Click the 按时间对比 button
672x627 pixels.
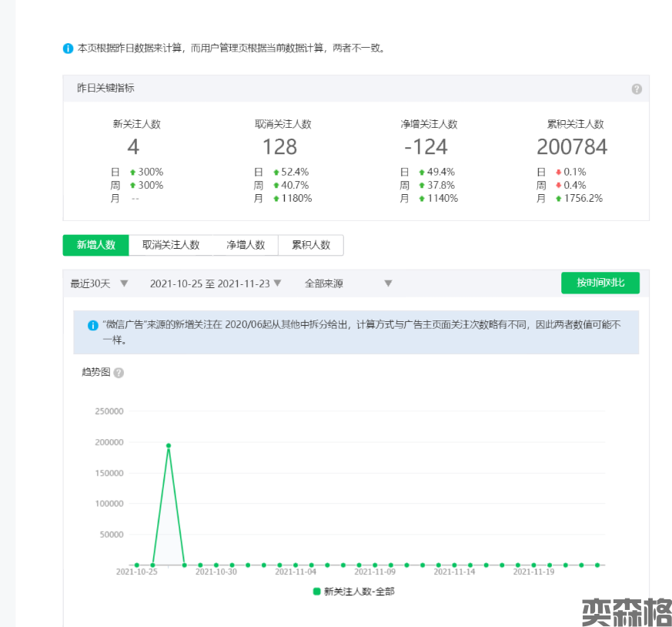[x=600, y=283]
